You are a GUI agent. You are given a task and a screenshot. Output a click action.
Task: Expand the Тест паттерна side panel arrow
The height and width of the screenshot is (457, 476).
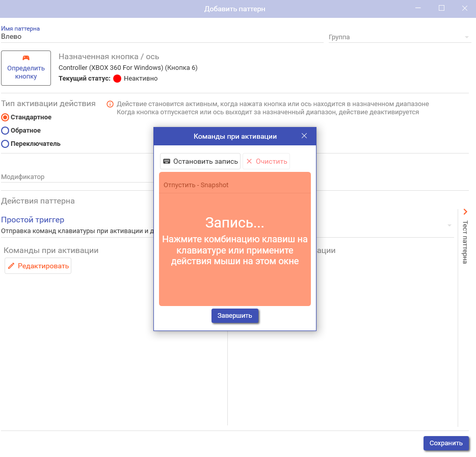coord(465,211)
